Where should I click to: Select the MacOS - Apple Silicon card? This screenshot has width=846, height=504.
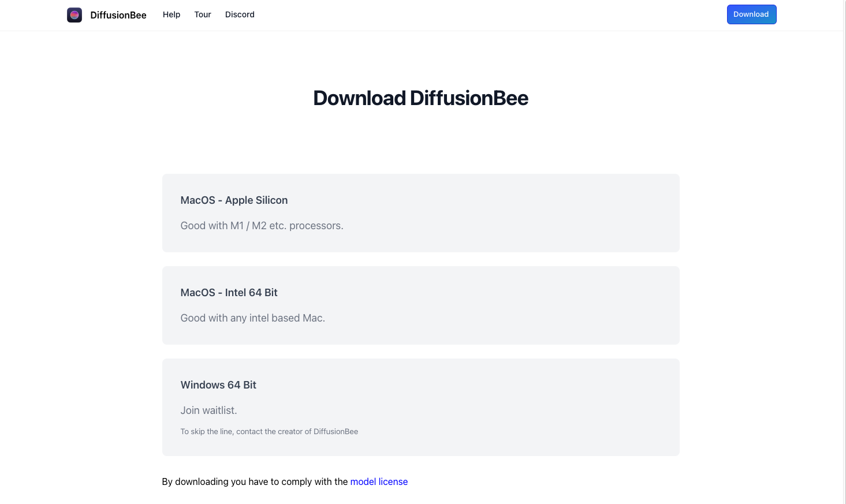click(420, 213)
